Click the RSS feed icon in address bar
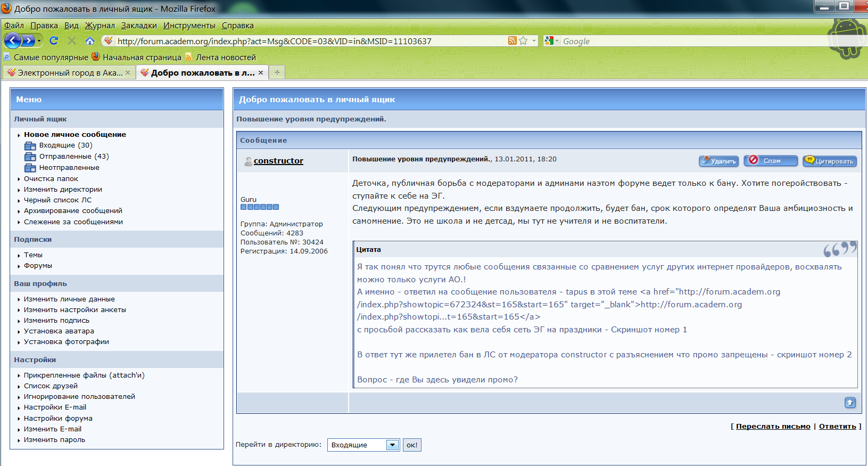This screenshot has height=466, width=868. 512,40
